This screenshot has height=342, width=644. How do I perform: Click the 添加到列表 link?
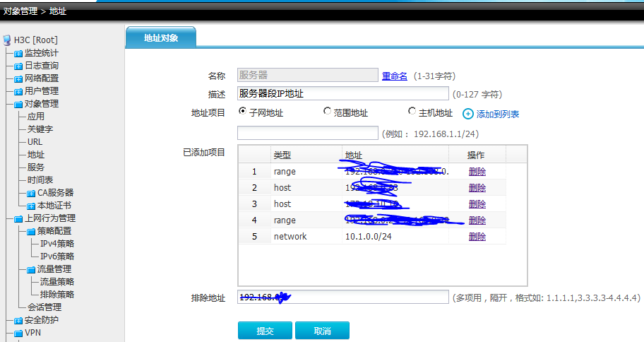(x=498, y=114)
